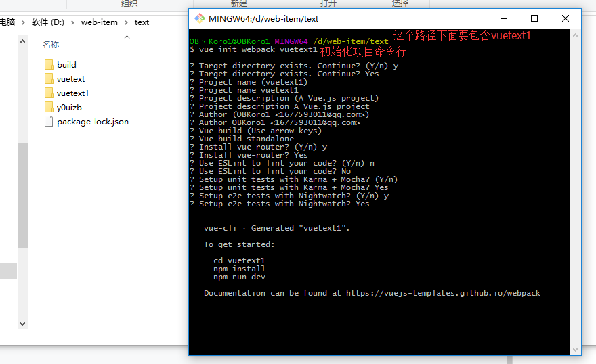Click the 'vue init webpack vuetext1' command line
596x364 pixels.
click(x=258, y=49)
